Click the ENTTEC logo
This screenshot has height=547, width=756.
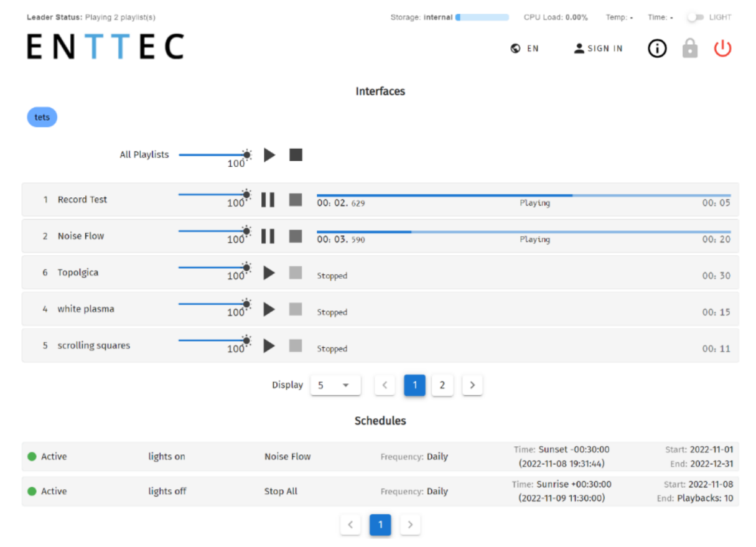coord(105,47)
